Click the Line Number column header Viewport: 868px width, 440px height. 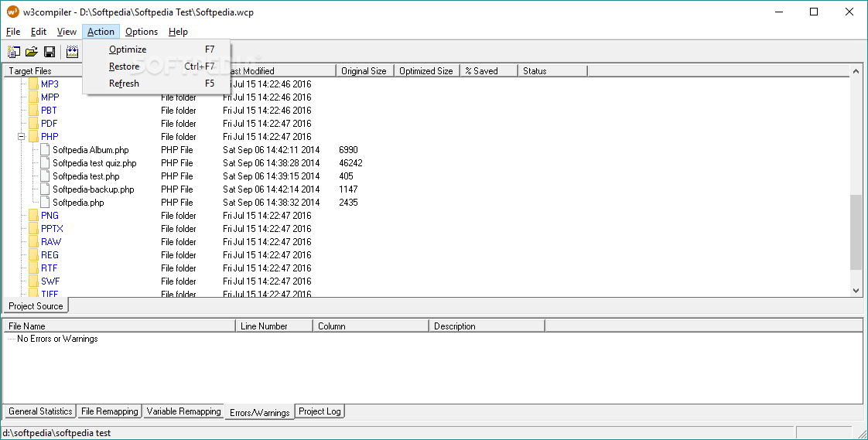click(275, 326)
